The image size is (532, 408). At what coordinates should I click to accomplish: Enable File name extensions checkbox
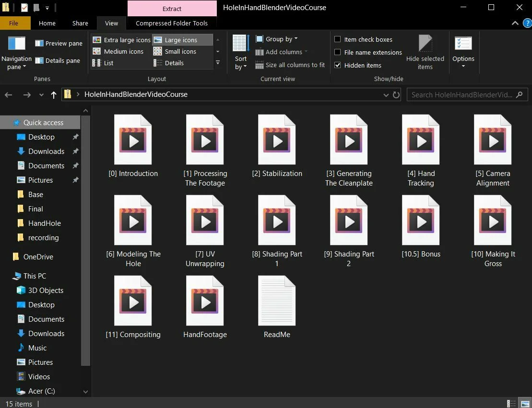(x=338, y=52)
